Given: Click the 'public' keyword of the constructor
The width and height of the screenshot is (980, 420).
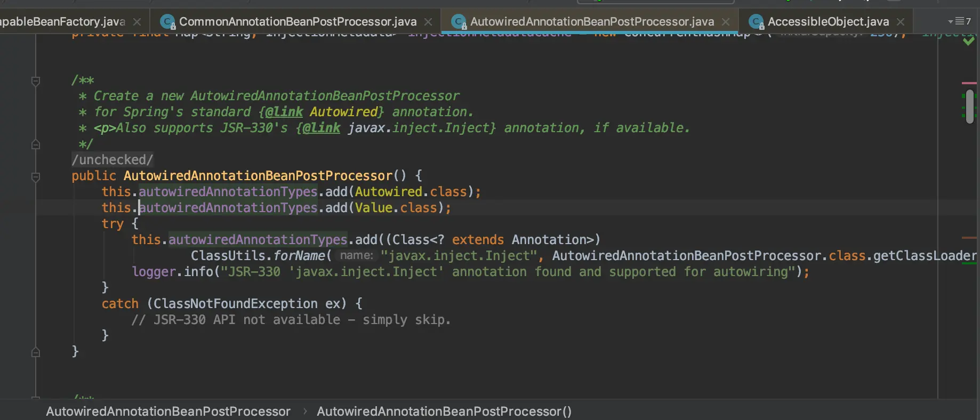Looking at the screenshot, I should point(94,176).
